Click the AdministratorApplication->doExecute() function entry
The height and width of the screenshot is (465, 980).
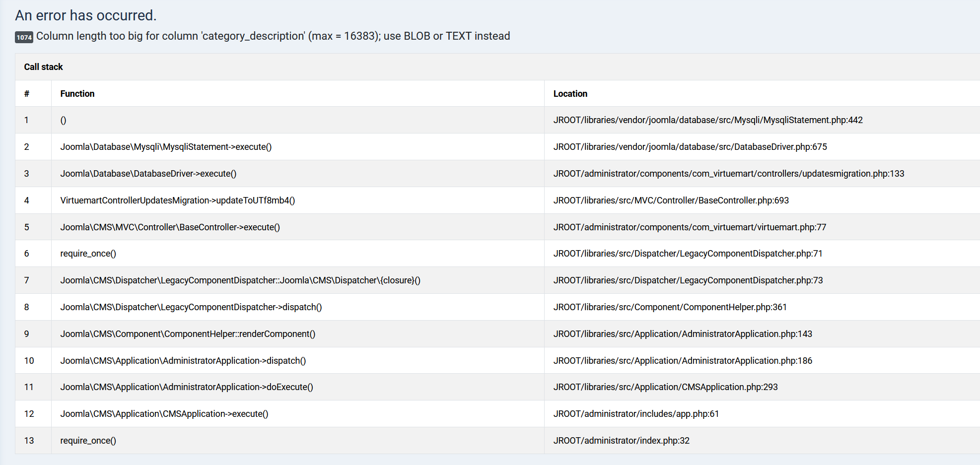pyautogui.click(x=186, y=387)
